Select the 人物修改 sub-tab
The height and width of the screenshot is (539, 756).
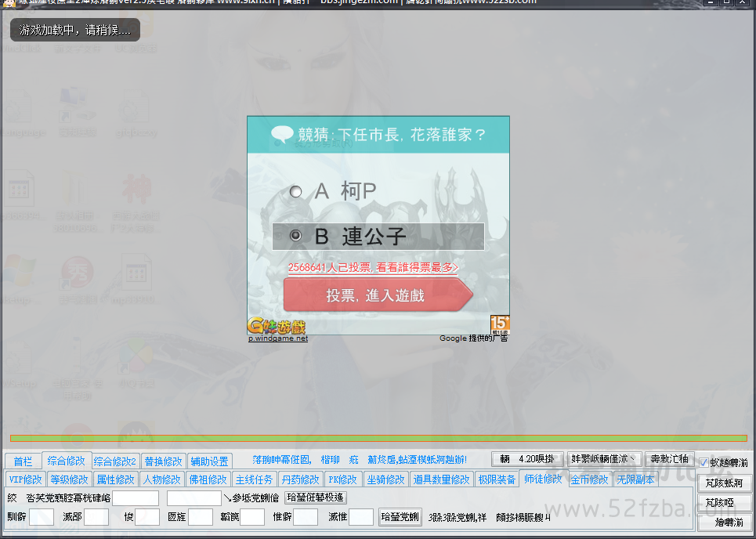pyautogui.click(x=162, y=479)
